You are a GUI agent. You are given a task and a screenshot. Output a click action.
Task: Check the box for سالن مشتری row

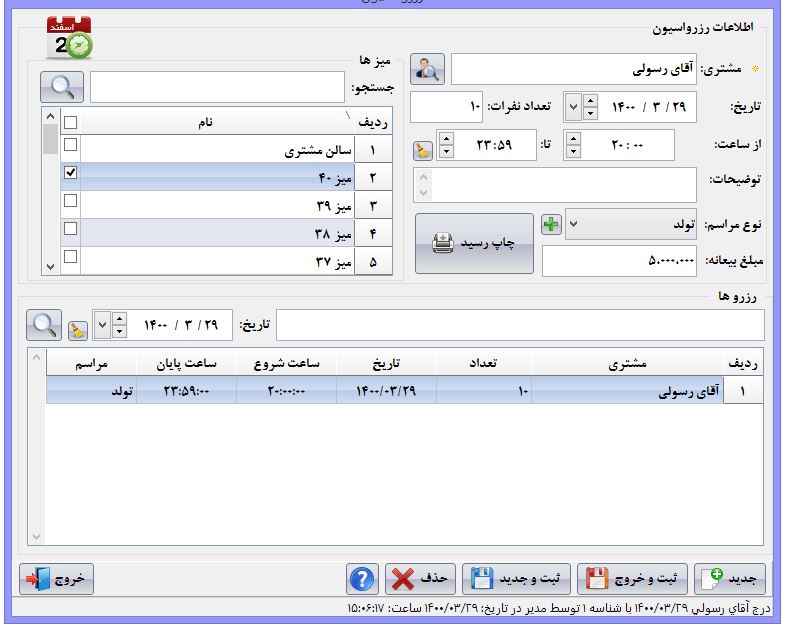70,146
